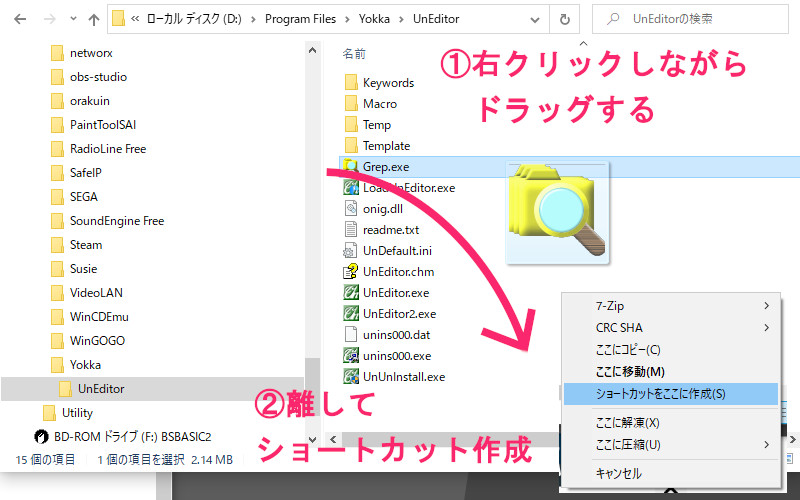Choose キャンセル in context menu
The height and width of the screenshot is (500, 800).
(x=671, y=473)
